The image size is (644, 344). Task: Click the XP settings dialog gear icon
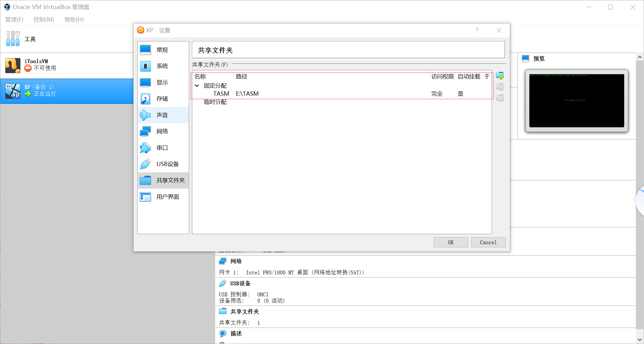140,30
